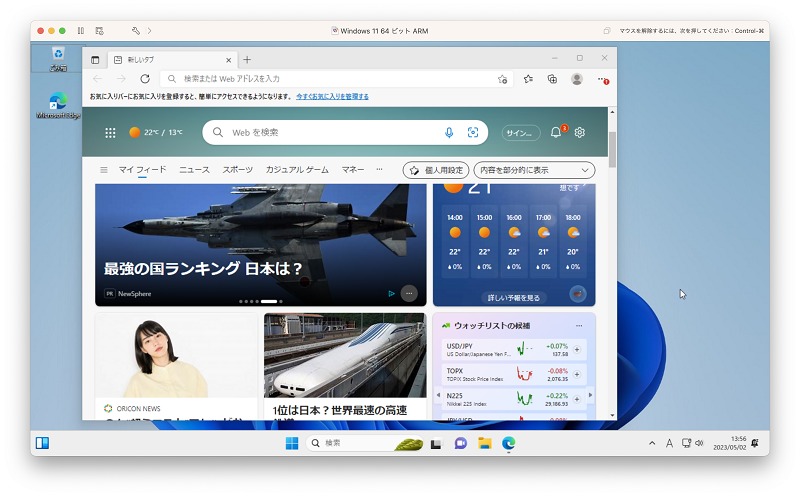
Task: Pause the virtual machine from title bar
Action: tap(81, 31)
